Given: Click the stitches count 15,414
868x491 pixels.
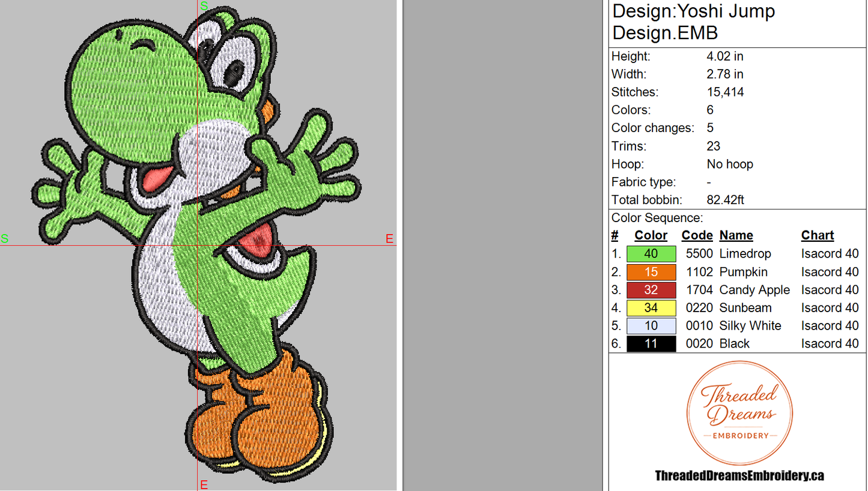Looking at the screenshot, I should [x=725, y=92].
